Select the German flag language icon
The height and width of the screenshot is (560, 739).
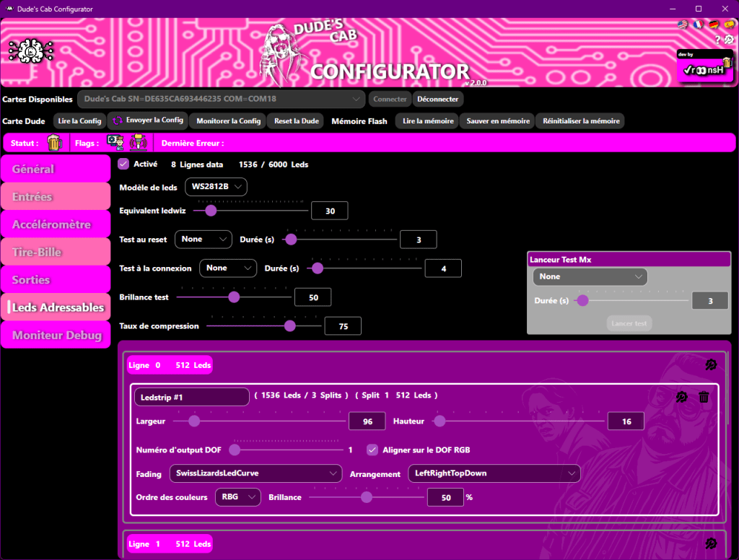pyautogui.click(x=714, y=25)
